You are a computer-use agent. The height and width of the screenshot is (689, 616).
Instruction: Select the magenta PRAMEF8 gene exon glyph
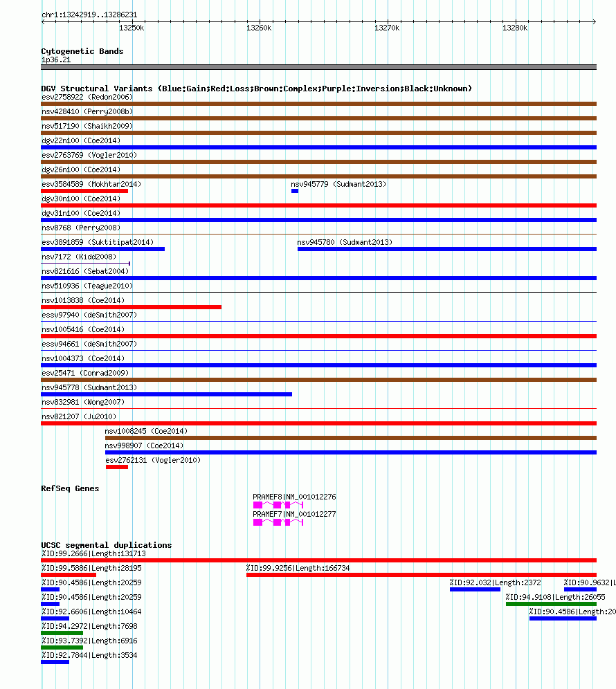click(278, 505)
